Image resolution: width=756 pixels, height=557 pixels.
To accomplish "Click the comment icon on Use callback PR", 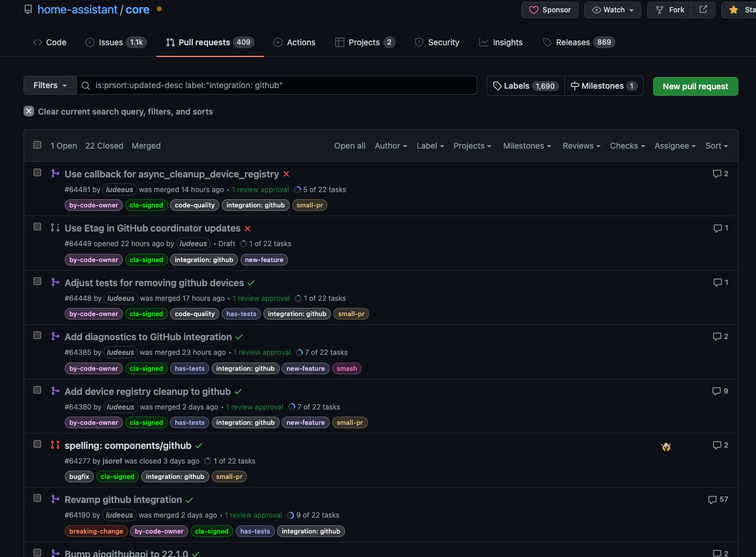I will 717,174.
